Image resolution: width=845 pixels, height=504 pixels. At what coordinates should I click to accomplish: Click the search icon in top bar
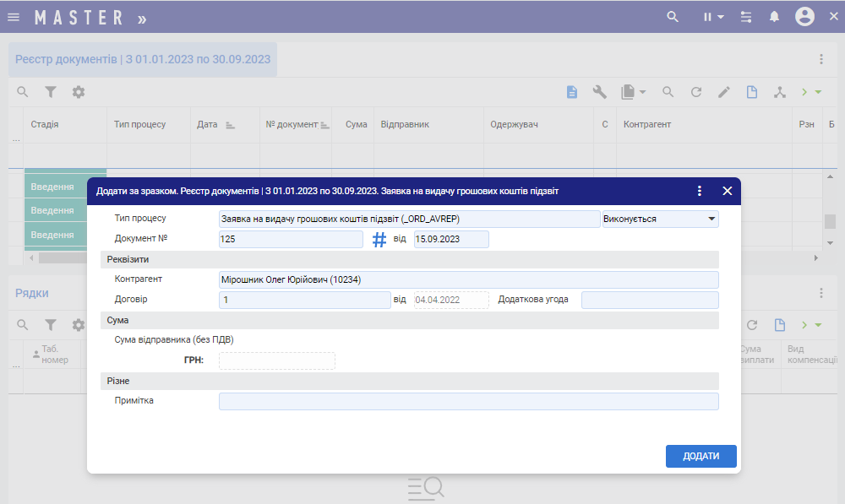pyautogui.click(x=673, y=17)
